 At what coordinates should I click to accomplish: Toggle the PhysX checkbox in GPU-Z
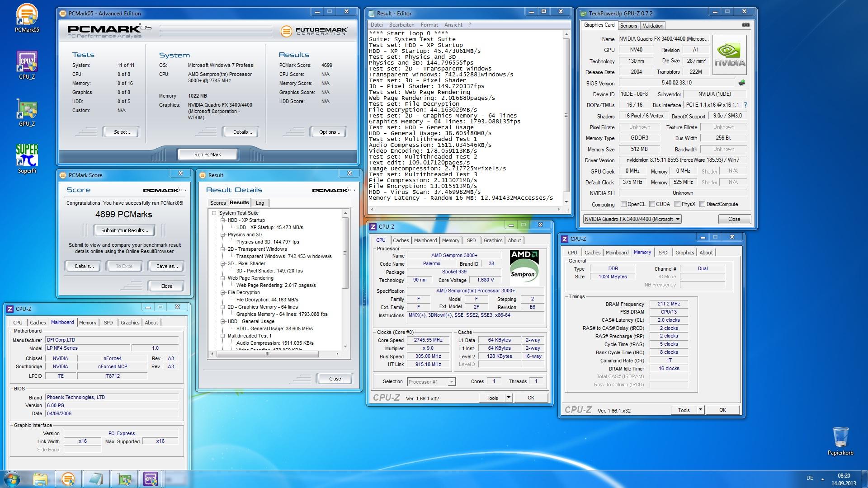[x=677, y=204]
